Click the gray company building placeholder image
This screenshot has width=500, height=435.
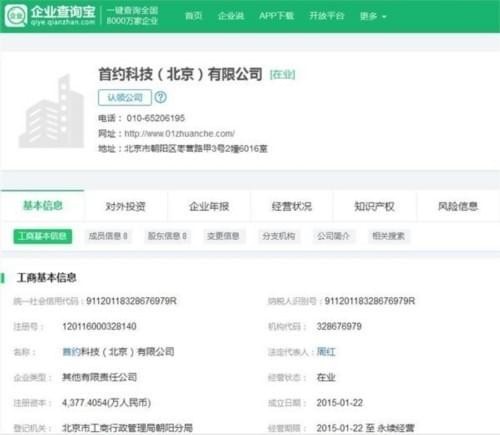pyautogui.click(x=52, y=111)
